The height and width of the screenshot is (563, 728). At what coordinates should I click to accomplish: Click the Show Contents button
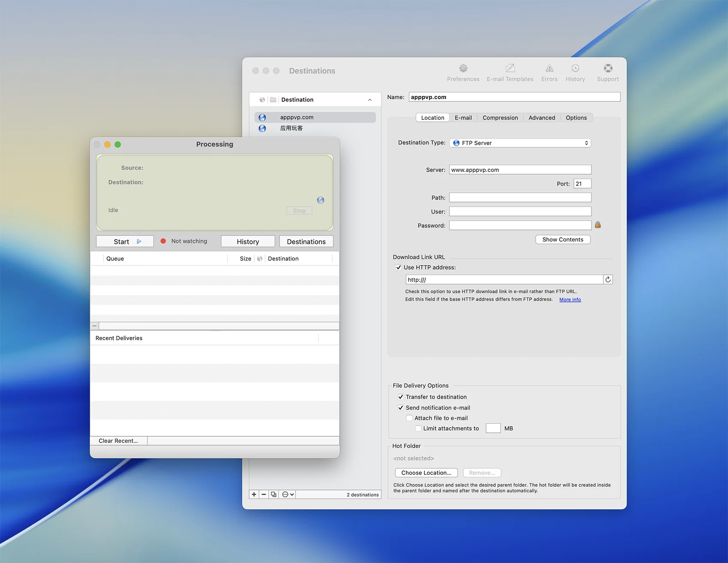(562, 240)
